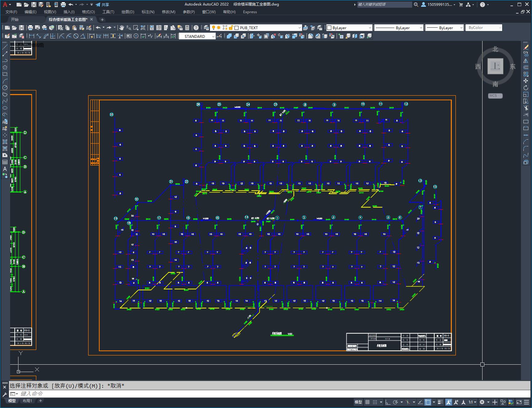This screenshot has width=532, height=408.
Task: Toggle Polar tracking in status bar
Action: (x=396, y=402)
